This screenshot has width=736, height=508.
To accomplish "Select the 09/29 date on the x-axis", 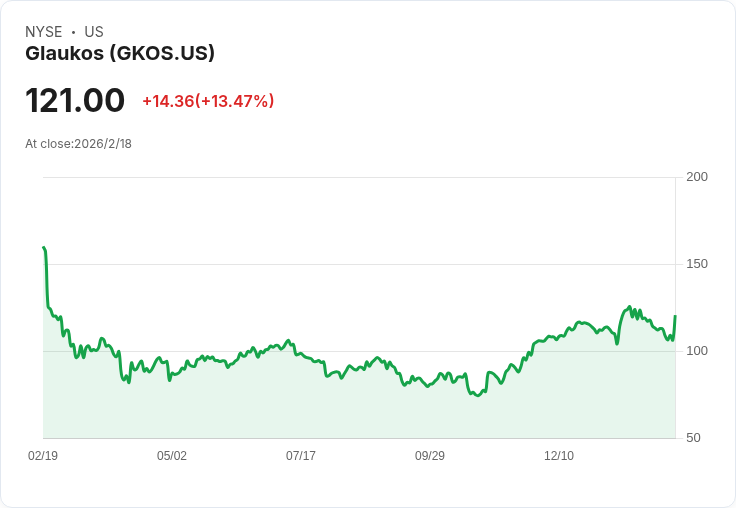I will click(430, 456).
